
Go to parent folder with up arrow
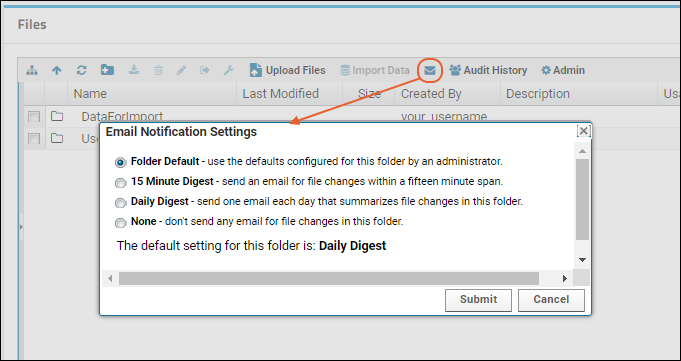point(56,70)
